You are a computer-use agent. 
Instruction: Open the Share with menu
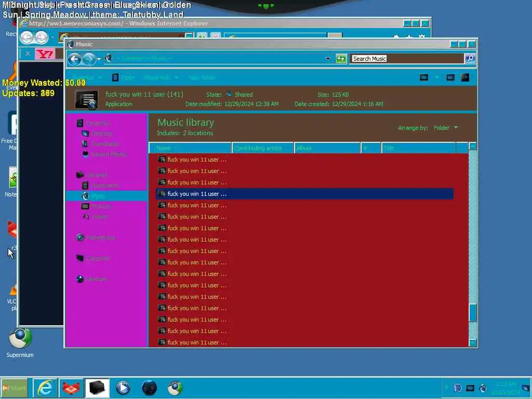pos(160,78)
